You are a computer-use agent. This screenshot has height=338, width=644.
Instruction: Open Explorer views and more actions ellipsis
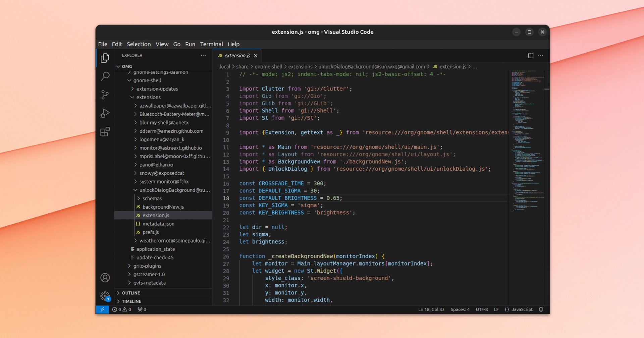pyautogui.click(x=203, y=56)
